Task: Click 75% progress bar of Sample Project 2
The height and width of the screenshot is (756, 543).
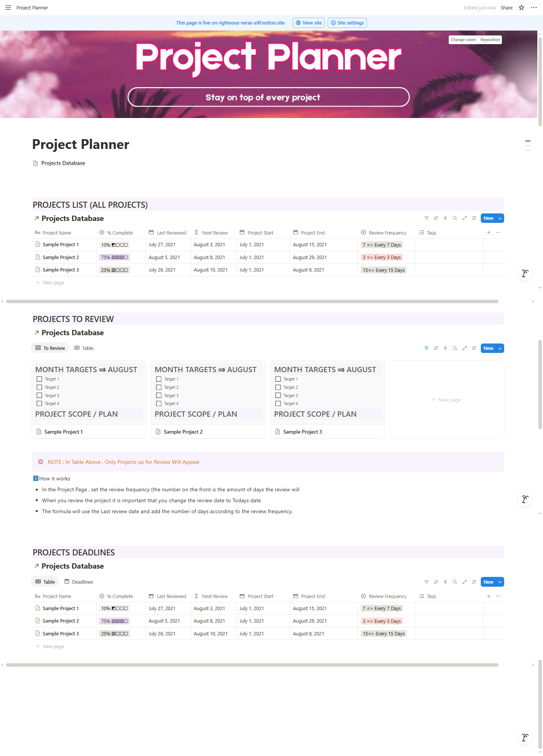Action: click(114, 258)
